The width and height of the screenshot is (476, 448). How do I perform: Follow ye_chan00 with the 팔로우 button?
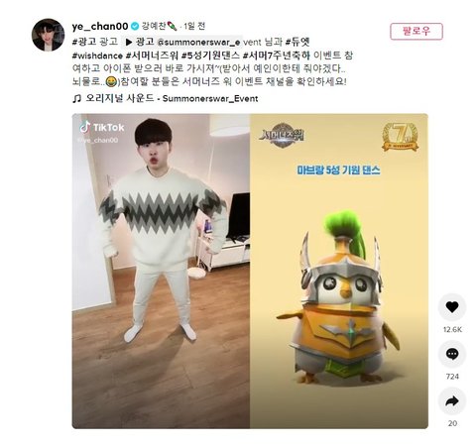(x=416, y=32)
